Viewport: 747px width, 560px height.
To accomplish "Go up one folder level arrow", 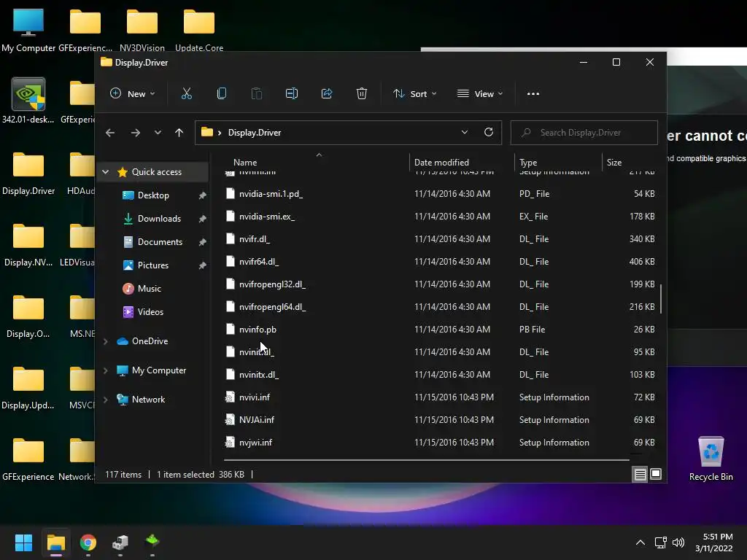I will click(x=179, y=133).
